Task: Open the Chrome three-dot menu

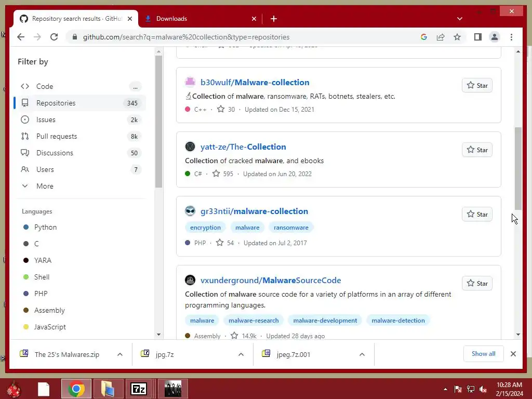Action: pos(511,37)
